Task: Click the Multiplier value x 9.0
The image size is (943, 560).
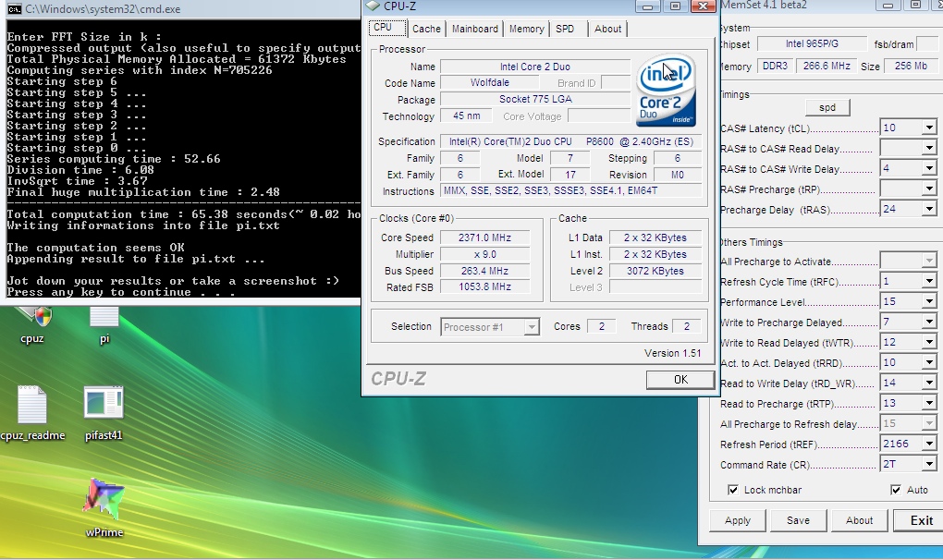Action: click(x=484, y=254)
